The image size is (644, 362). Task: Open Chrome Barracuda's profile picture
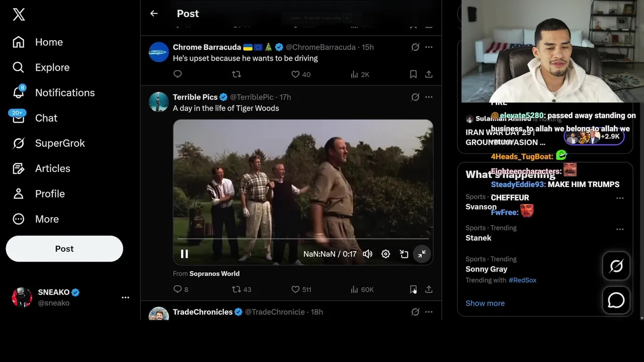click(158, 52)
